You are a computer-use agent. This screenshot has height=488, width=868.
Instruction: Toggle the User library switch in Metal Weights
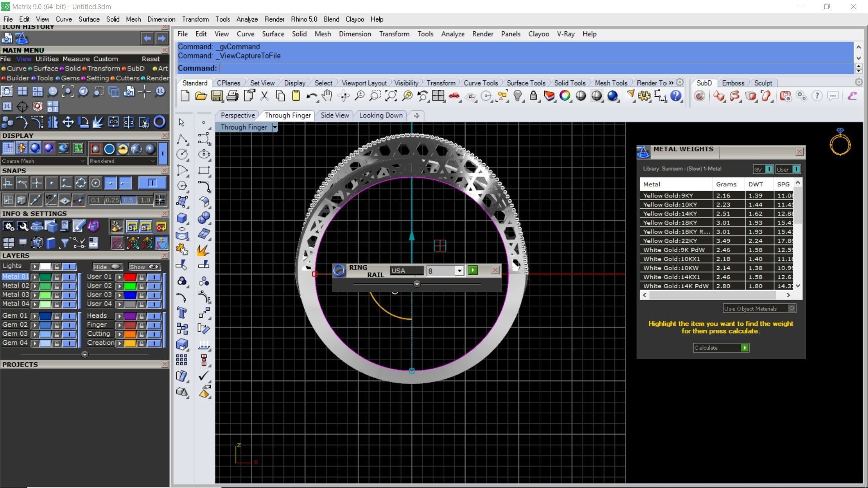788,169
